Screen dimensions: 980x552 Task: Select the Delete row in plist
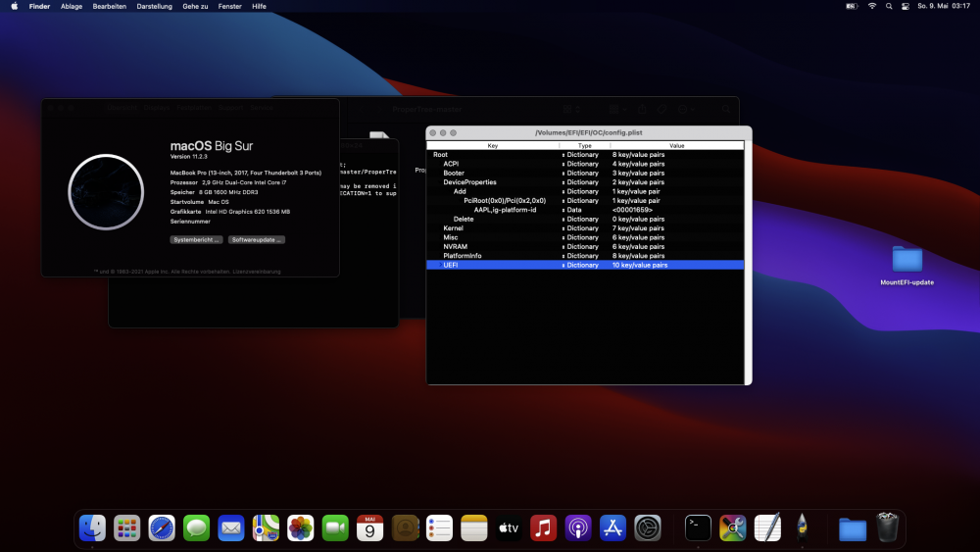tap(585, 219)
